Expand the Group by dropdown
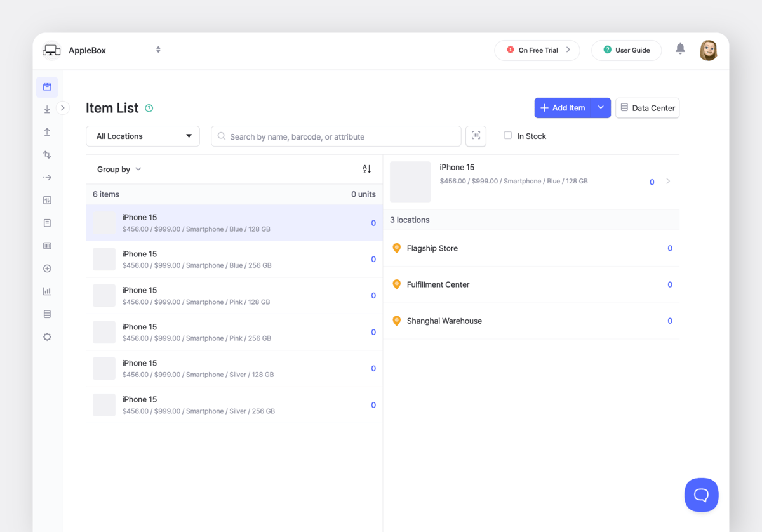Screen dimensions: 762x532 [x=119, y=170]
